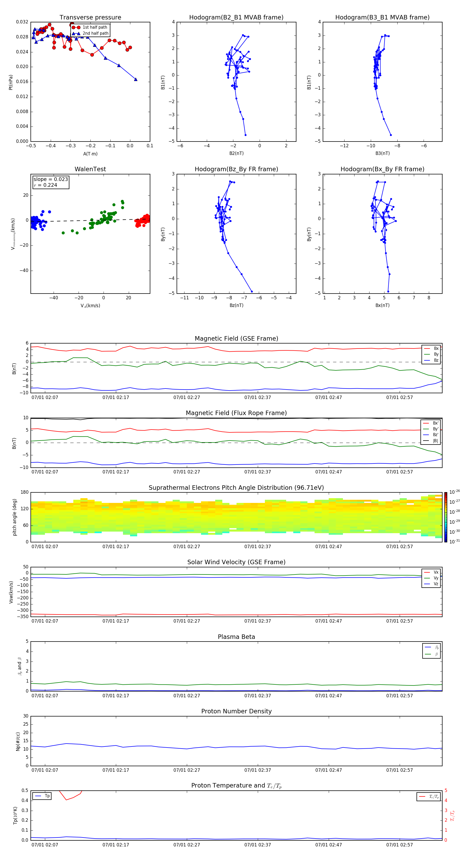Select the 'Vx' legend entry

[x=431, y=572]
